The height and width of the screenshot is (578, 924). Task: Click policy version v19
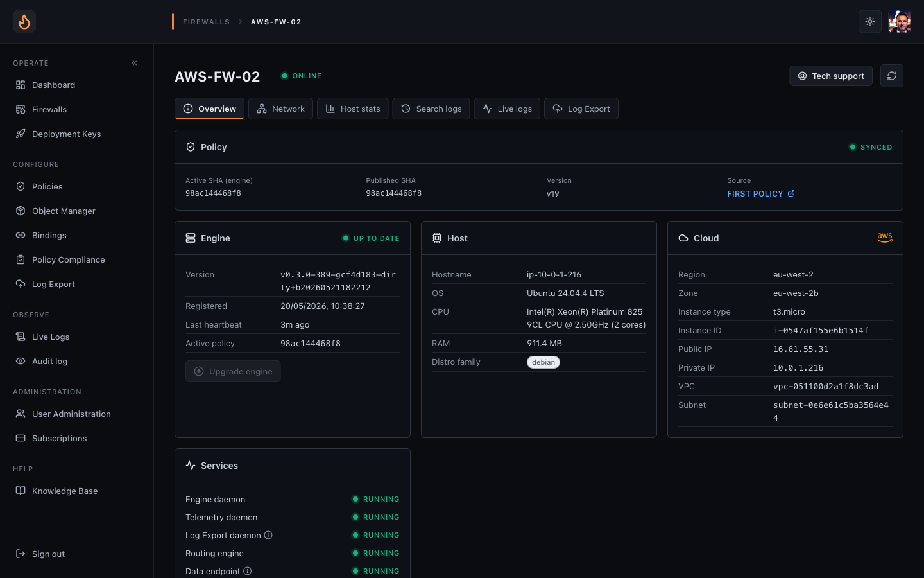point(553,193)
